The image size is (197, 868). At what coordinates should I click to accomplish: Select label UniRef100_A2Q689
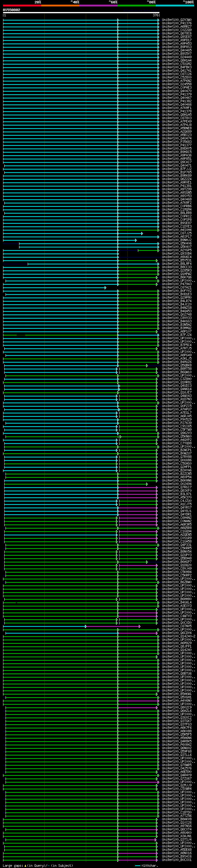pos(177,131)
